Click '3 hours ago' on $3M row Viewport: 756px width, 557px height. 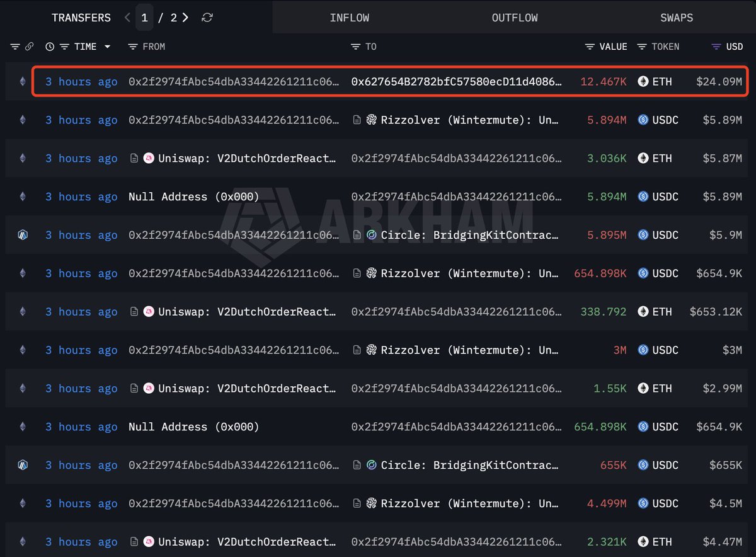coord(81,350)
